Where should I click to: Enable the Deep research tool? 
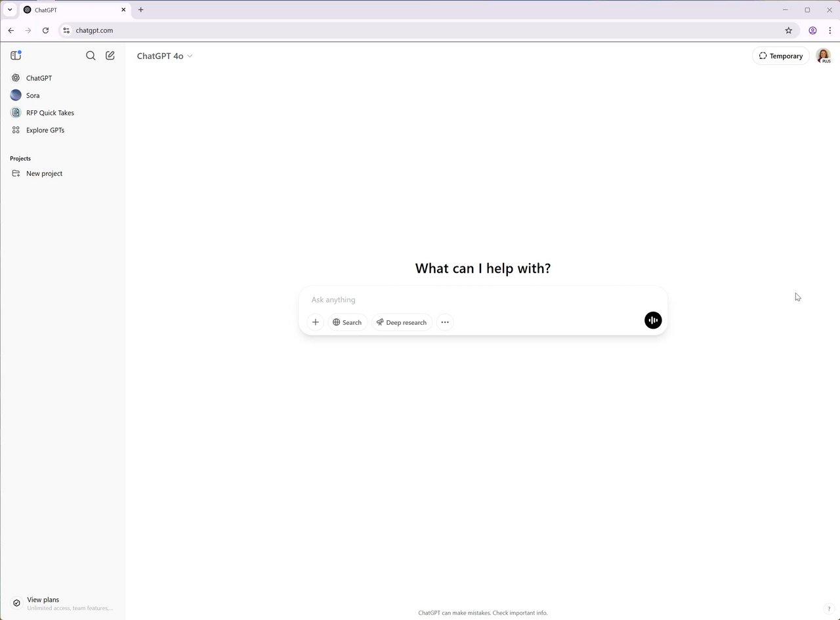[402, 322]
